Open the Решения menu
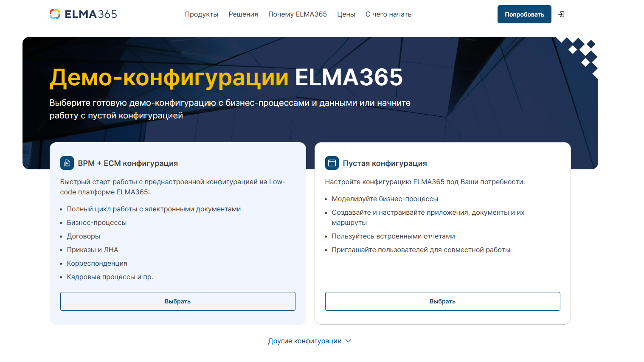This screenshot has height=362, width=644. pyautogui.click(x=243, y=14)
